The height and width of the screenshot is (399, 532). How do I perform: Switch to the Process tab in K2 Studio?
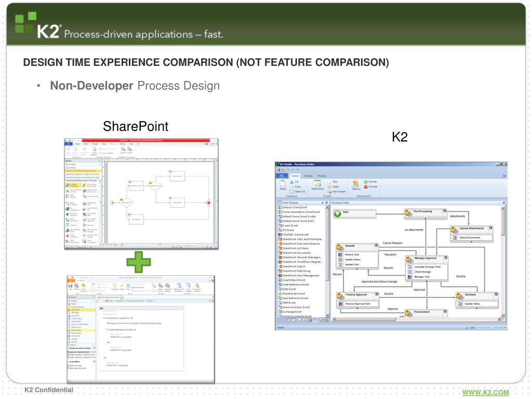click(x=322, y=176)
